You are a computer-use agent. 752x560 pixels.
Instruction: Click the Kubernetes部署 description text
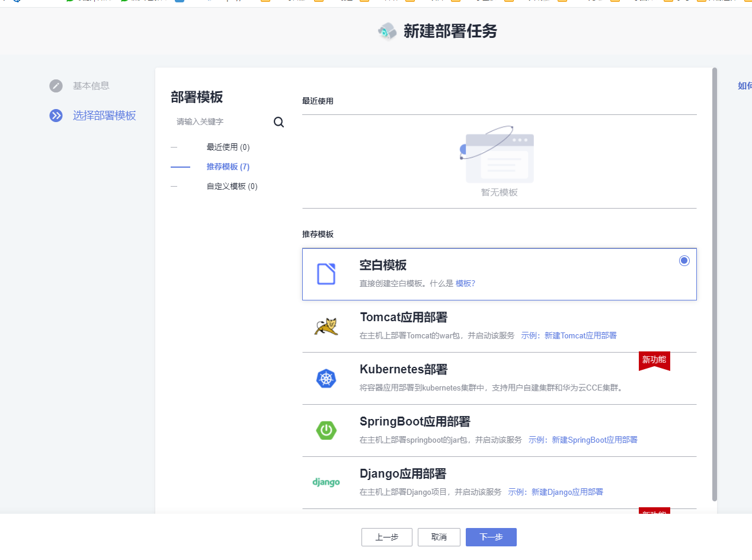[492, 388]
